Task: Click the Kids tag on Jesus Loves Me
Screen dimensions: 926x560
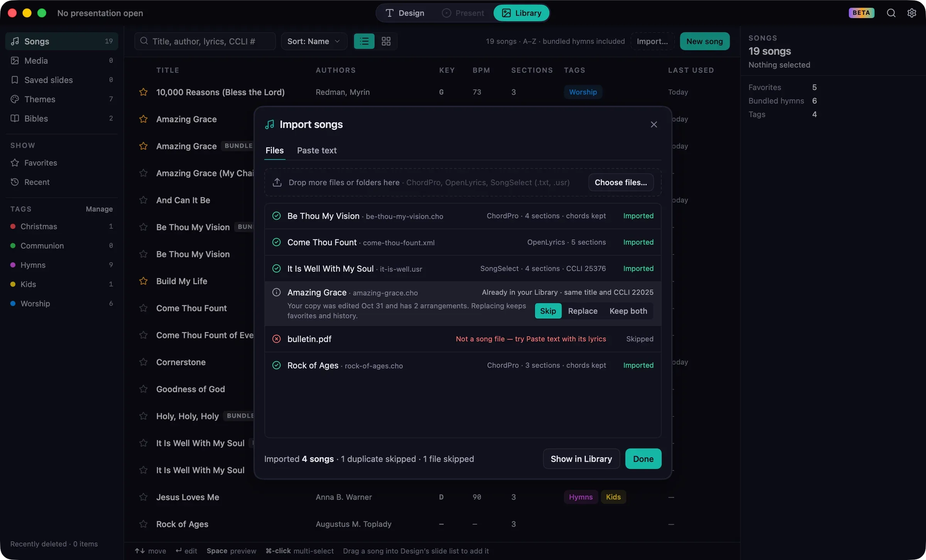Action: point(613,497)
